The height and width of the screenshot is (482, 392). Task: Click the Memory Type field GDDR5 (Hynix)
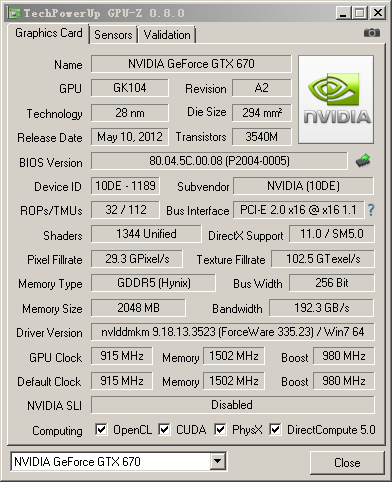(x=153, y=283)
